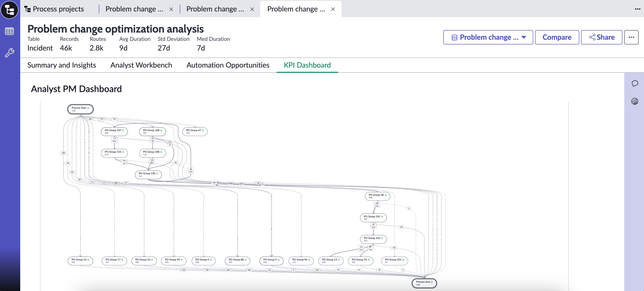Image resolution: width=644 pixels, height=291 pixels.
Task: Select the Process End node
Action: click(x=424, y=283)
